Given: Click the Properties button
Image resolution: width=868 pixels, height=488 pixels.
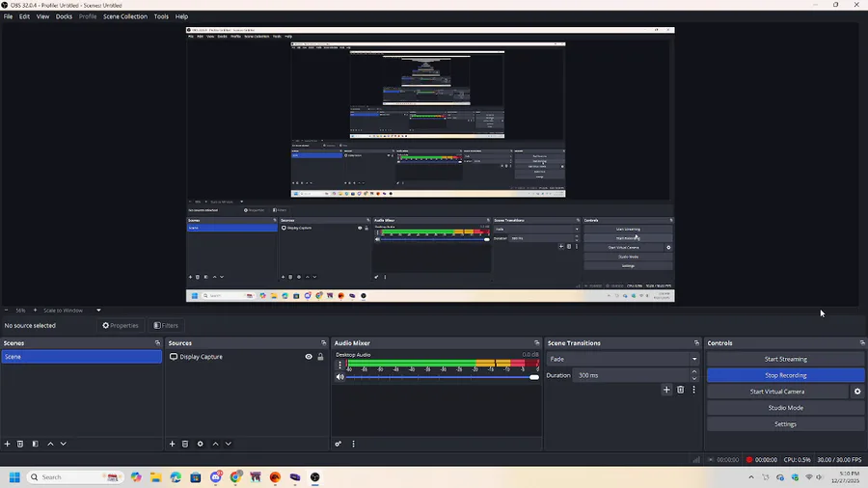Looking at the screenshot, I should [121, 325].
